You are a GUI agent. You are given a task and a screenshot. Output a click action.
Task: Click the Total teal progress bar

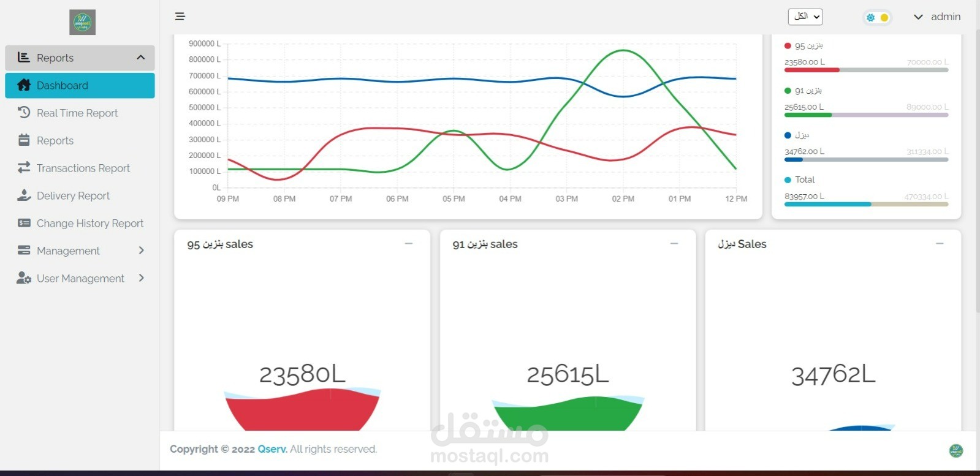point(866,204)
